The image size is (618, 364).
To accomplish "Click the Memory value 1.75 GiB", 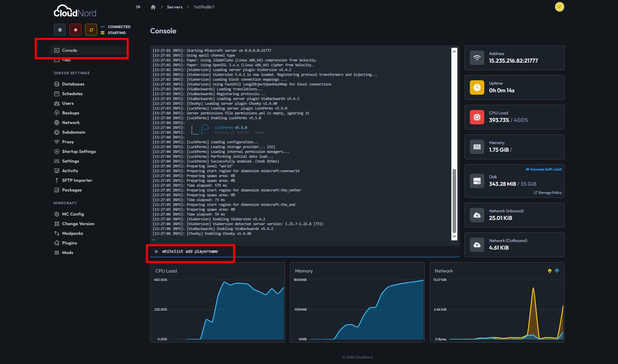I will point(499,150).
